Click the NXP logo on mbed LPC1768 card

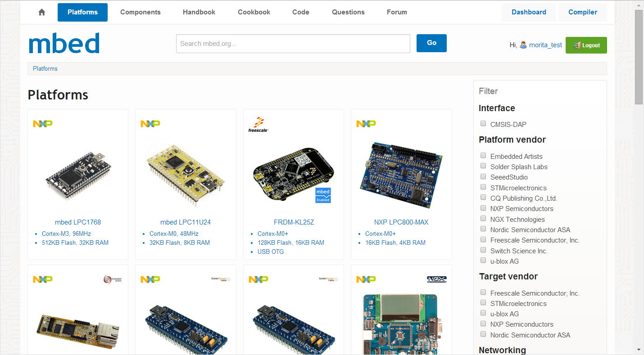point(43,123)
